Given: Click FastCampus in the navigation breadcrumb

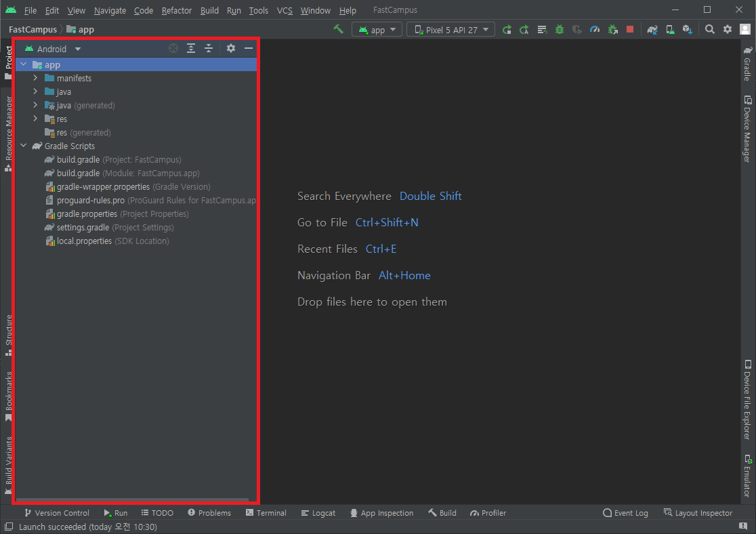Looking at the screenshot, I should coord(33,29).
